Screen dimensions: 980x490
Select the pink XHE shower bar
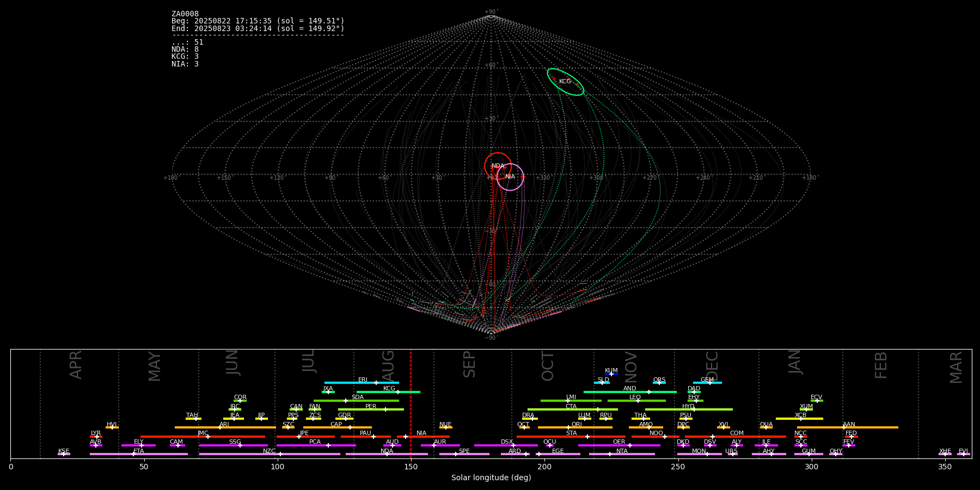pyautogui.click(x=945, y=454)
